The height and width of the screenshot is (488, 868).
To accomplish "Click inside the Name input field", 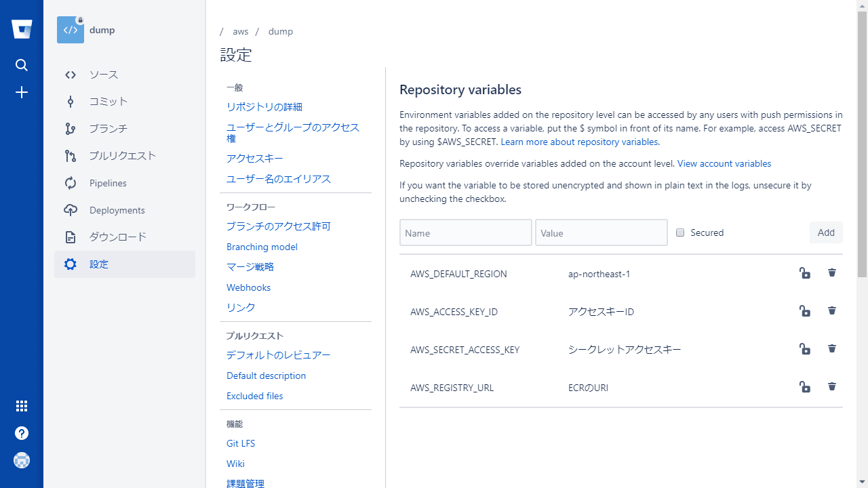I will pos(465,232).
